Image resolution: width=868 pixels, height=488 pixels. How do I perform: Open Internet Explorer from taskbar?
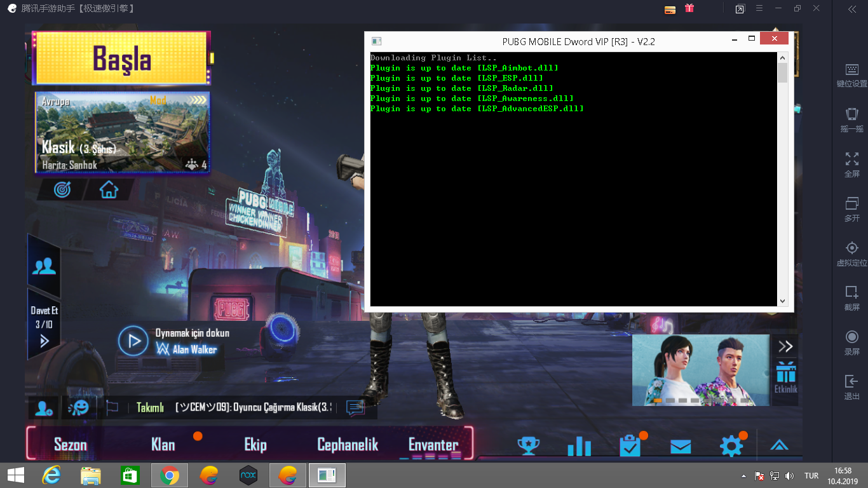point(51,475)
